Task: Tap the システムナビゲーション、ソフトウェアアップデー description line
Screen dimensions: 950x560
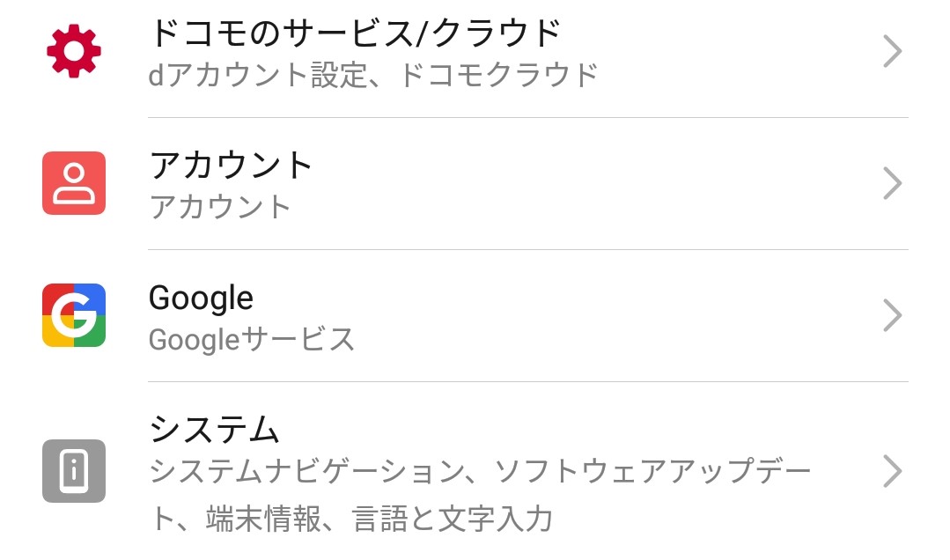Action: click(x=480, y=471)
